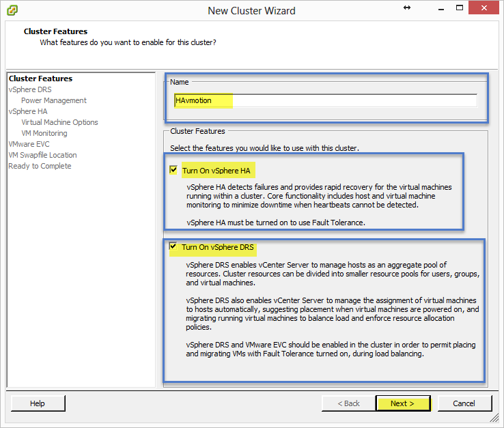Select vSphere DRS step in sidebar
Screen dimensions: 504x428
(30, 89)
